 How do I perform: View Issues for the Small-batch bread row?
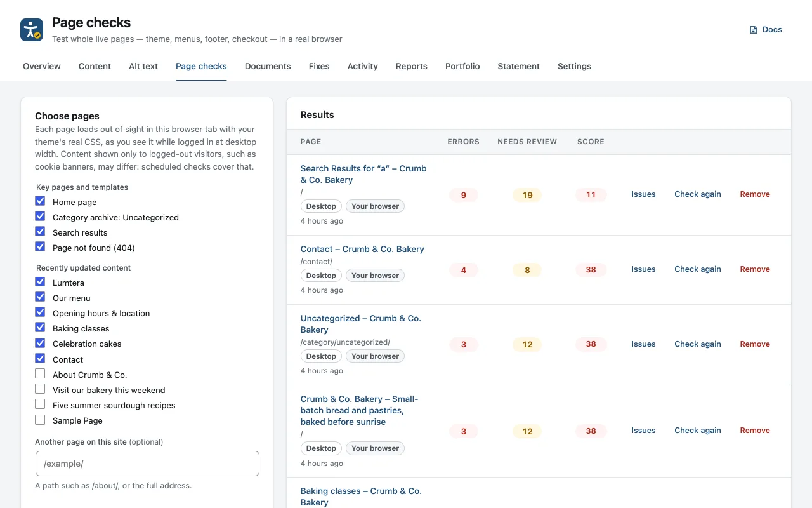click(x=643, y=431)
